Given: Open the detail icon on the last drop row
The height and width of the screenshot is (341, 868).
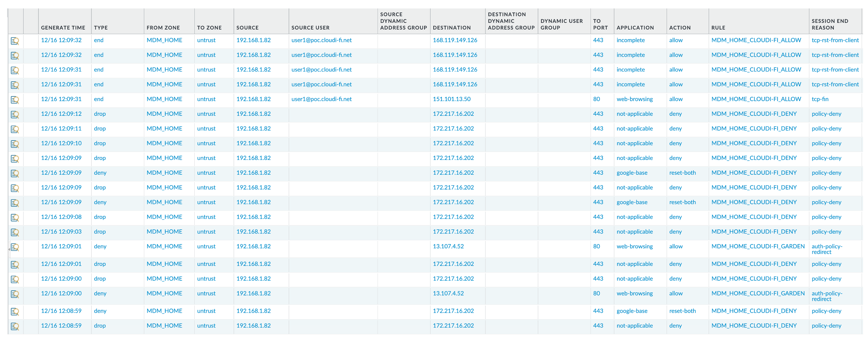Looking at the screenshot, I should point(15,327).
